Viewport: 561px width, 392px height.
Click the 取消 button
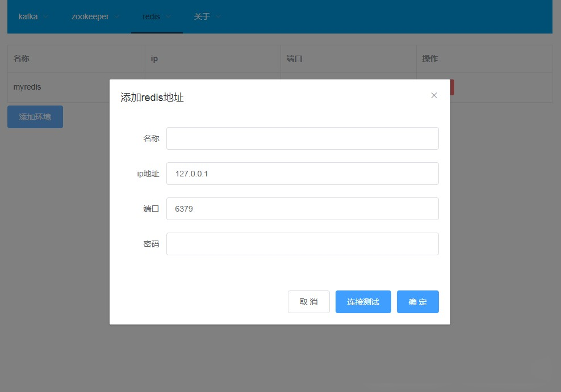click(x=308, y=302)
